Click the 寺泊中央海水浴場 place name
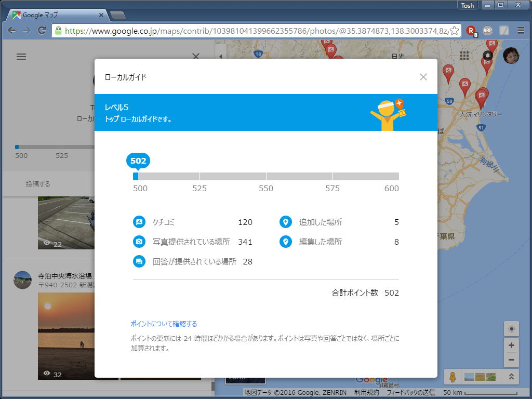 pyautogui.click(x=65, y=276)
